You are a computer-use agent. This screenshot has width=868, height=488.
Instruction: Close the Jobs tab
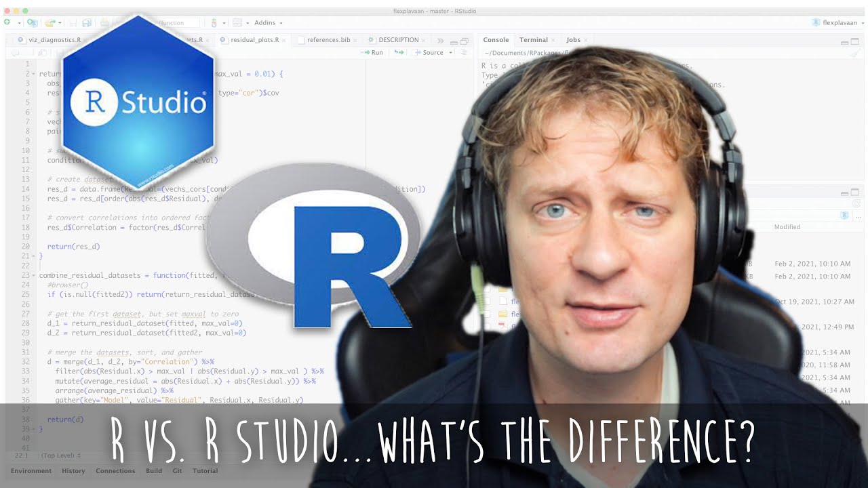[587, 40]
